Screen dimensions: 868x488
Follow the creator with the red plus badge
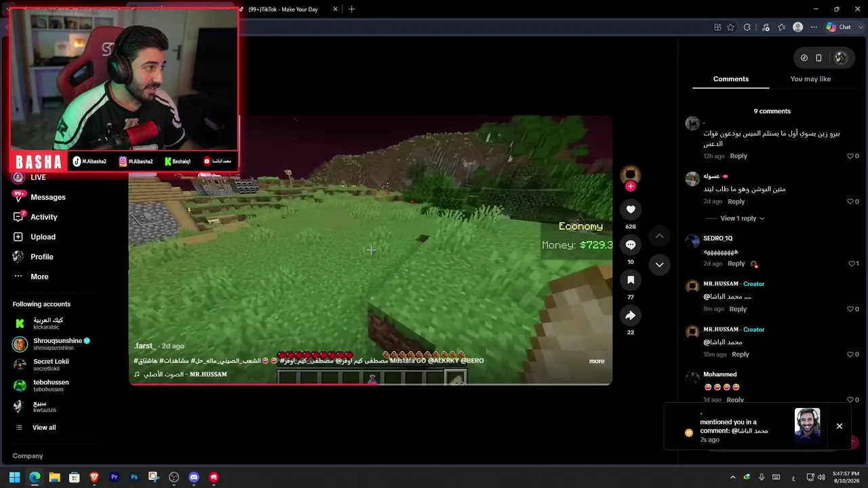pos(631,186)
